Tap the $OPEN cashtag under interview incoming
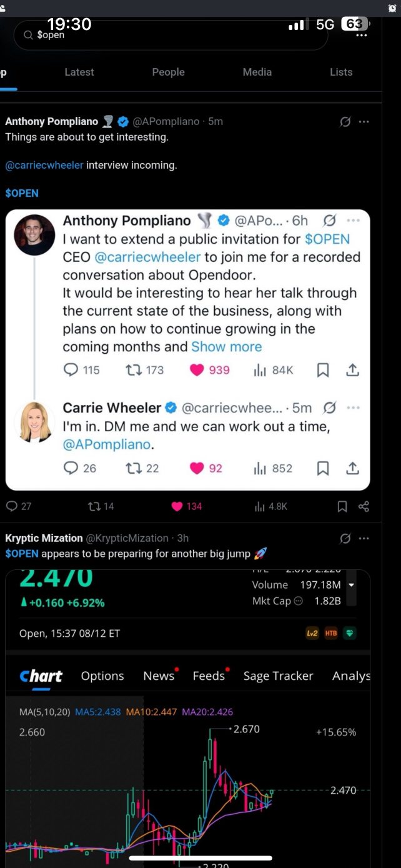The height and width of the screenshot is (868, 401). [22, 194]
